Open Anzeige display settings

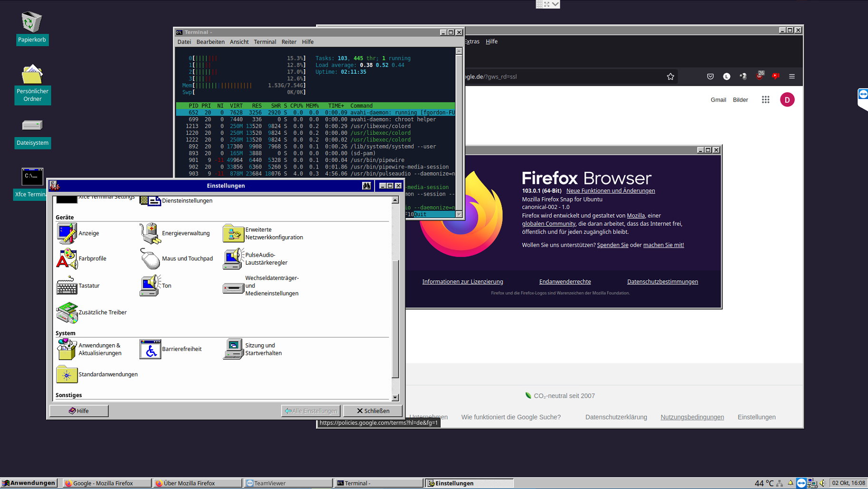pyautogui.click(x=78, y=233)
